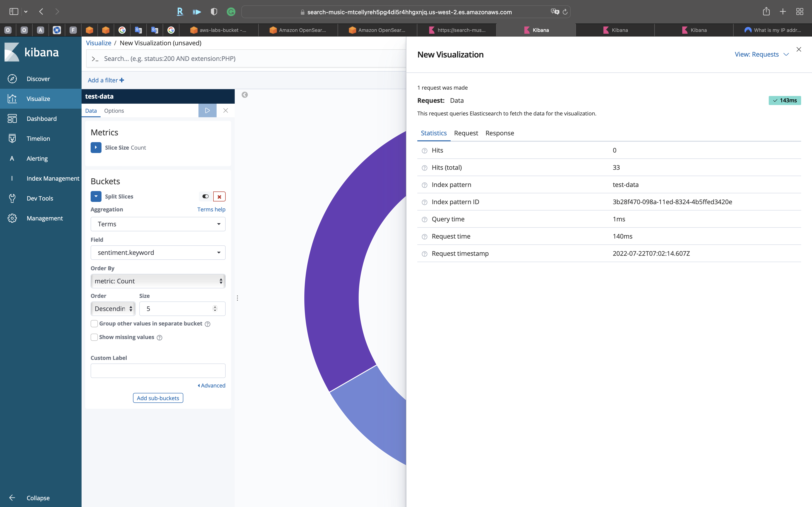Click the help icon next to Query time
The width and height of the screenshot is (812, 507).
click(424, 220)
